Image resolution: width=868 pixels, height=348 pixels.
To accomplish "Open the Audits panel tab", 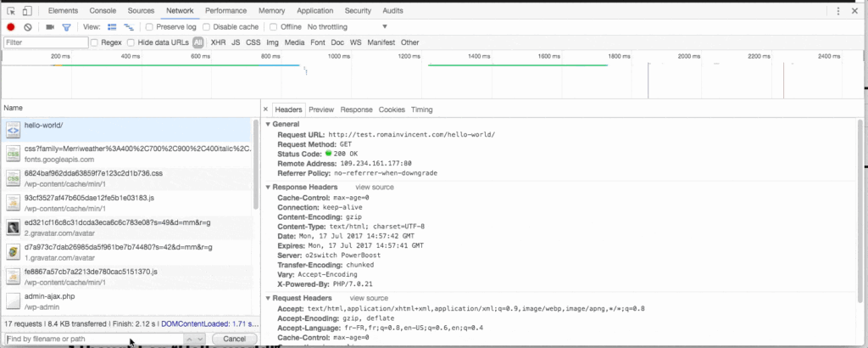I will [392, 10].
